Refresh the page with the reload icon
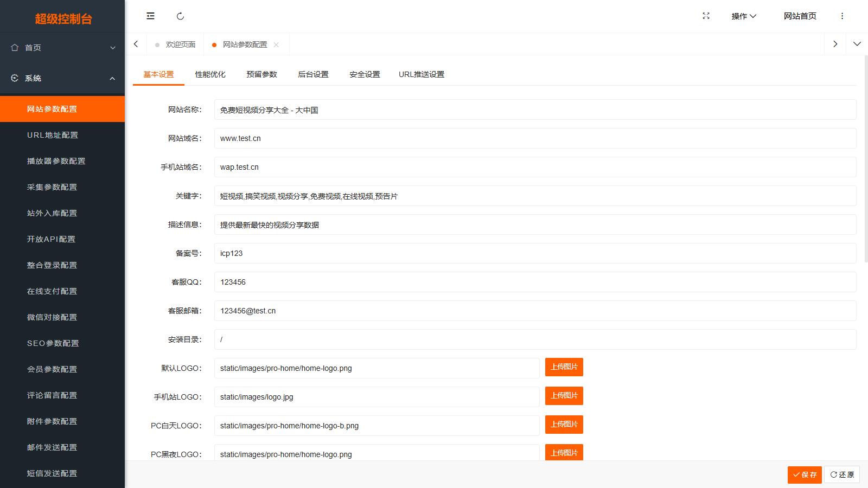This screenshot has width=868, height=488. (181, 16)
